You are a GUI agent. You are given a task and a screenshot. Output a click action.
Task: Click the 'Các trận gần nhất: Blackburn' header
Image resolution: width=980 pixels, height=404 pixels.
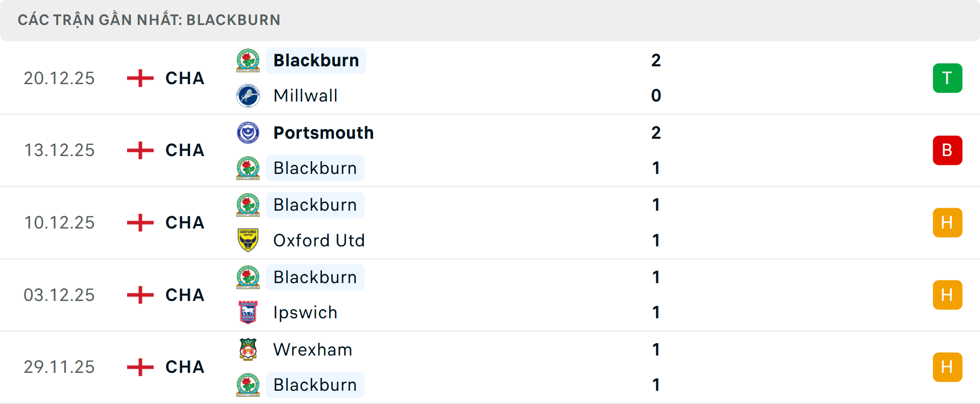pyautogui.click(x=149, y=20)
